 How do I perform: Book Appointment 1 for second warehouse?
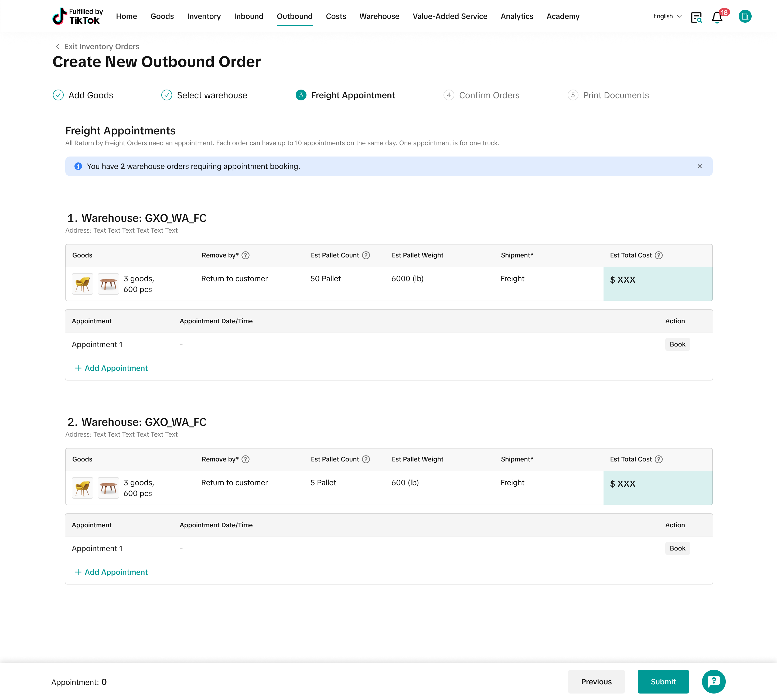(677, 548)
